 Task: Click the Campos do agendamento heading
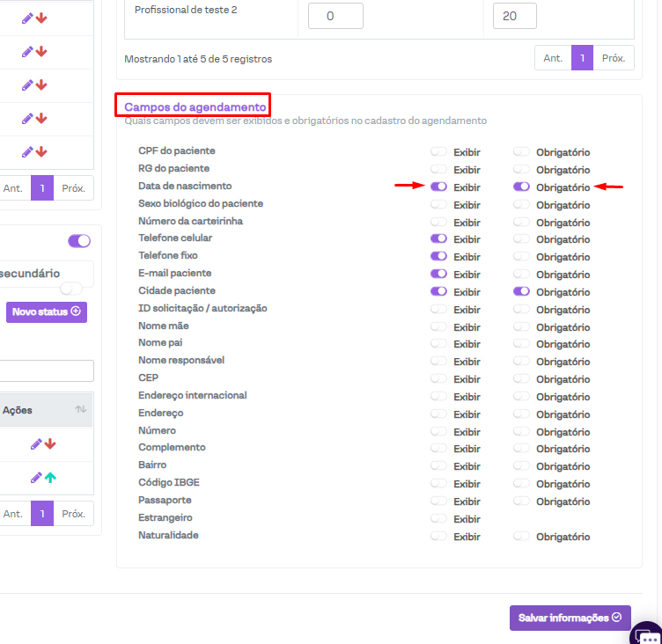(x=195, y=106)
